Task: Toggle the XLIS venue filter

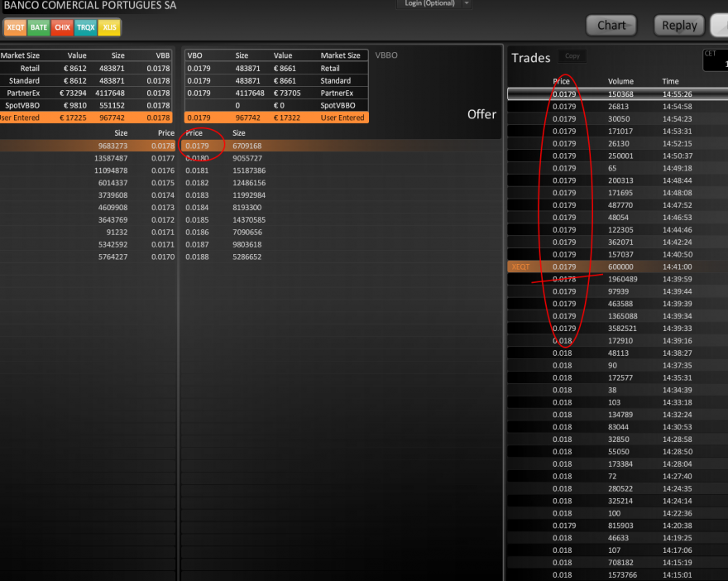Action: tap(109, 27)
